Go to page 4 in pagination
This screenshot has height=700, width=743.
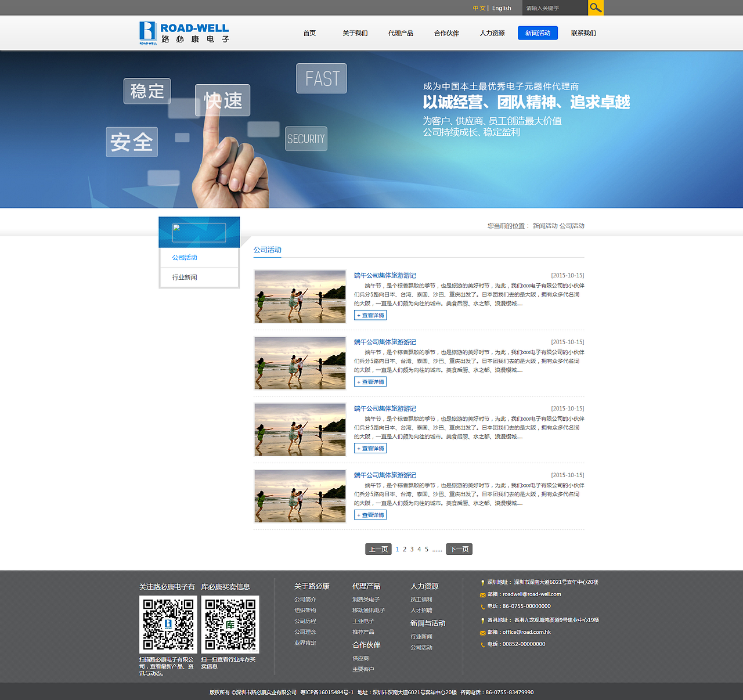click(419, 549)
